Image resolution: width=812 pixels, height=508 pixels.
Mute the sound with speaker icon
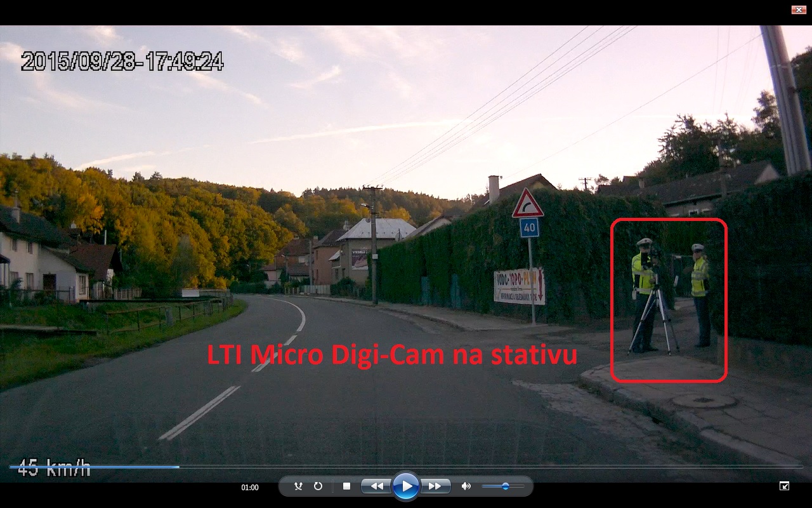[466, 486]
